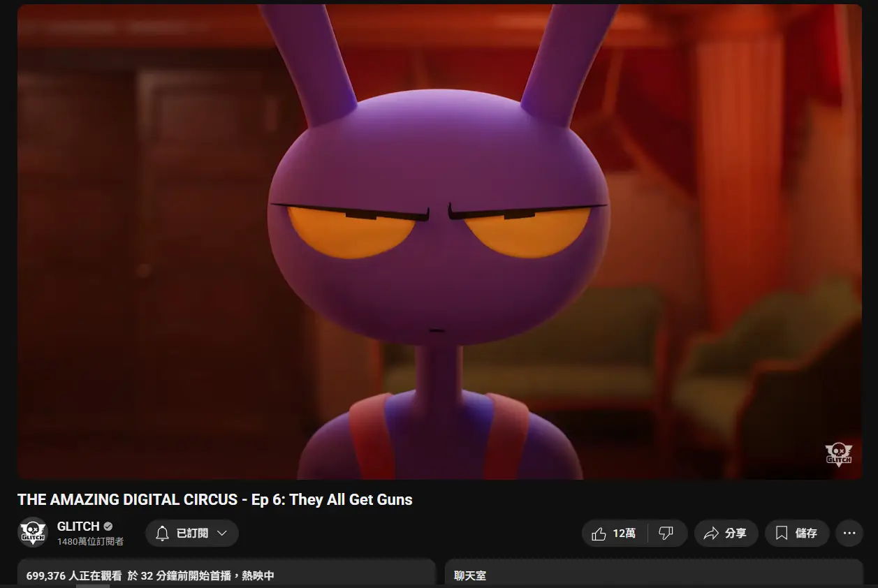
Task: Expand the 已訂閱 notification dropdown
Action: click(x=192, y=534)
